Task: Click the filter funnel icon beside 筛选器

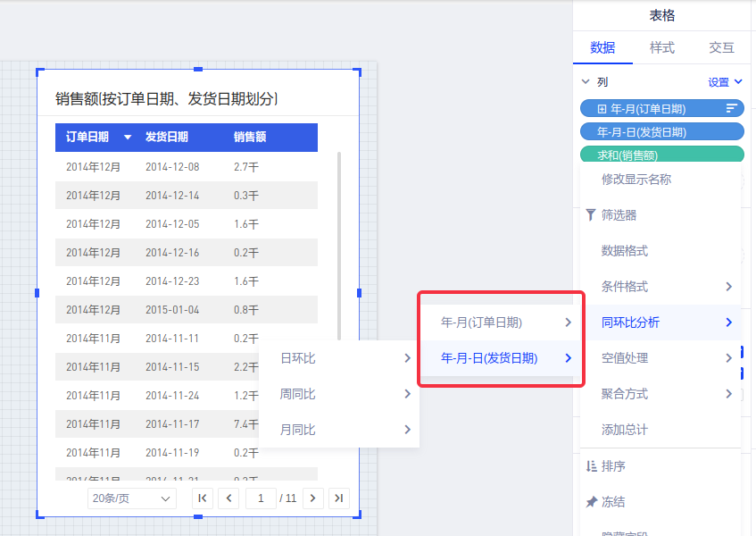Action: point(590,215)
